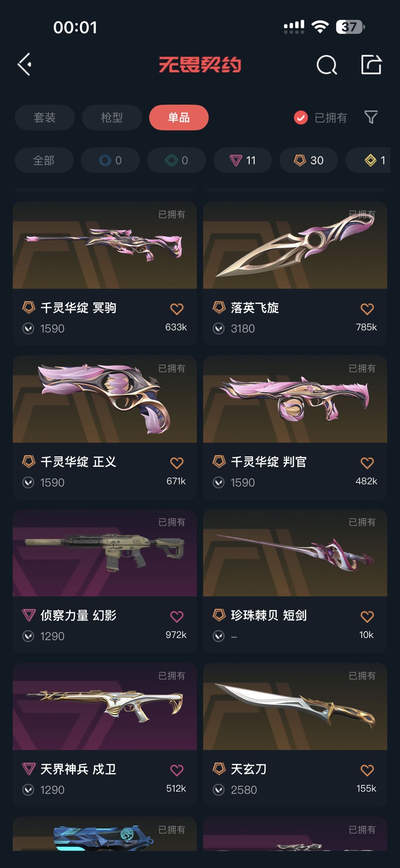
Task: Select the 全部 filter button
Action: click(44, 160)
